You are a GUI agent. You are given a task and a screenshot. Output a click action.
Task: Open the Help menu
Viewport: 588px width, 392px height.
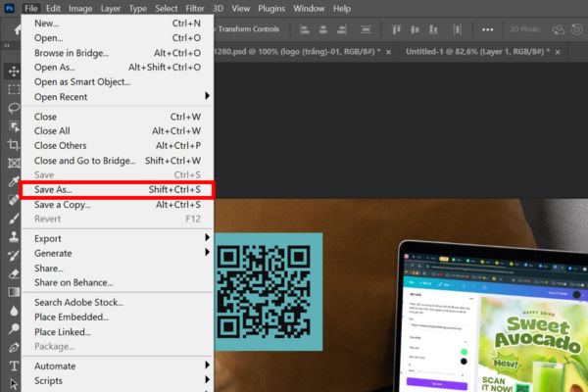coord(342,8)
